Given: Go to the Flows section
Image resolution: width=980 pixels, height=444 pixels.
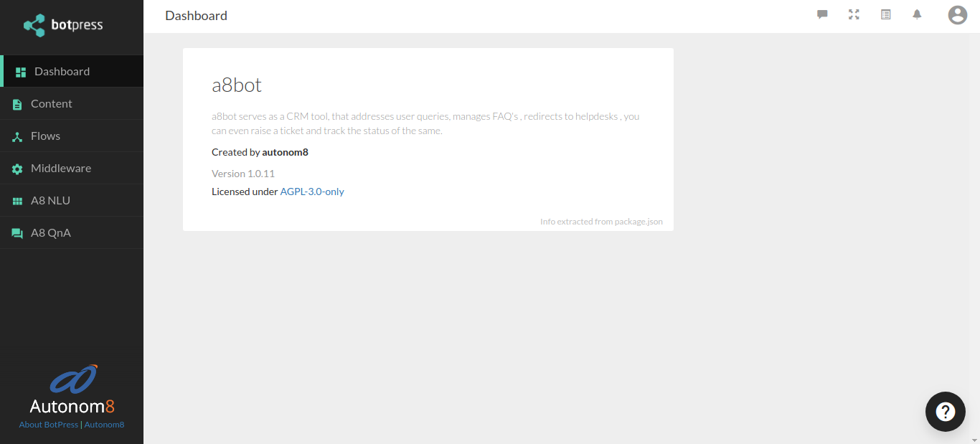Looking at the screenshot, I should click(72, 136).
